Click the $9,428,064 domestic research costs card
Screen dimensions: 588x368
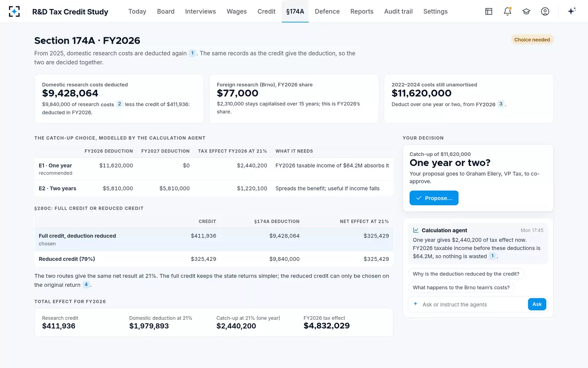coord(119,99)
